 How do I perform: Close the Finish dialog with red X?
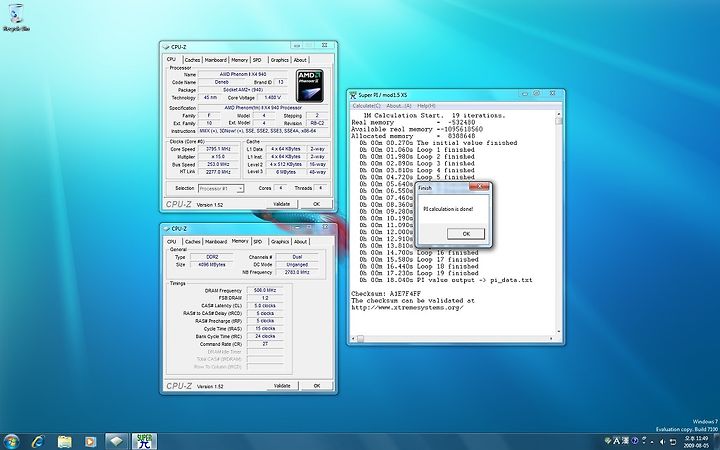[479, 186]
